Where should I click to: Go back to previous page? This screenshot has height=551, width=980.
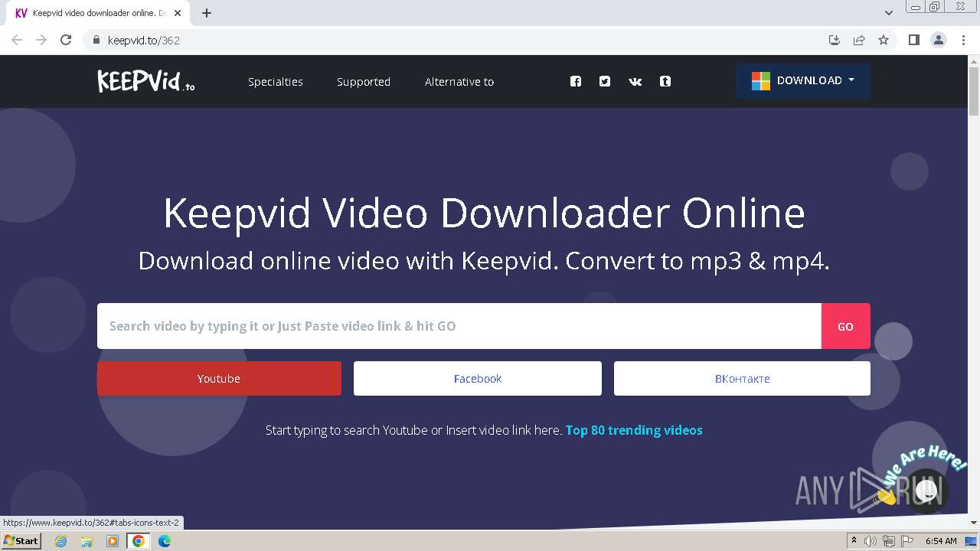click(x=17, y=40)
